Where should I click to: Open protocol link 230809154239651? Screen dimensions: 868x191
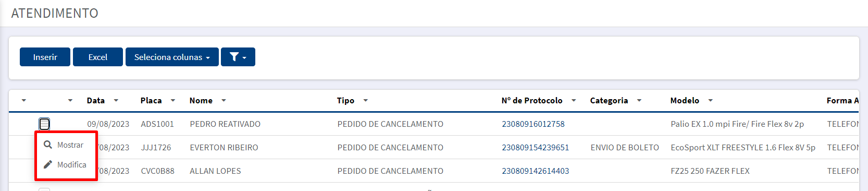coord(536,147)
